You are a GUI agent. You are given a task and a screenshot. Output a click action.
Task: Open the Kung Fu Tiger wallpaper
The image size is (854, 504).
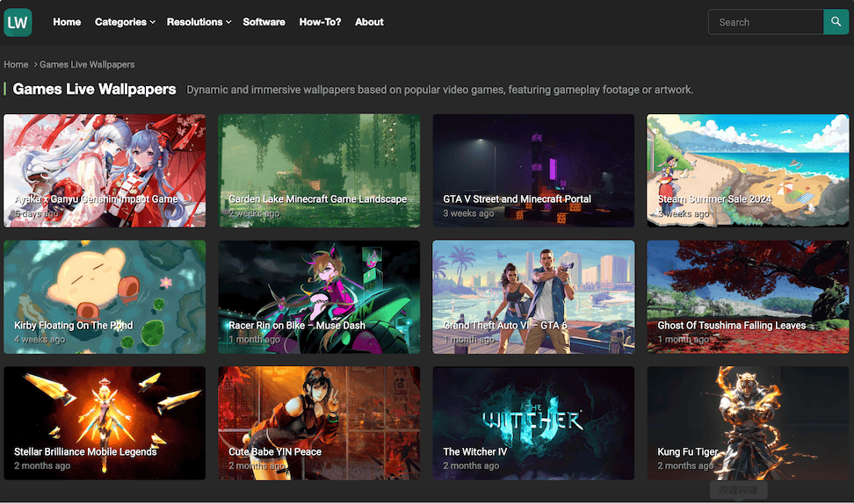[x=748, y=423]
